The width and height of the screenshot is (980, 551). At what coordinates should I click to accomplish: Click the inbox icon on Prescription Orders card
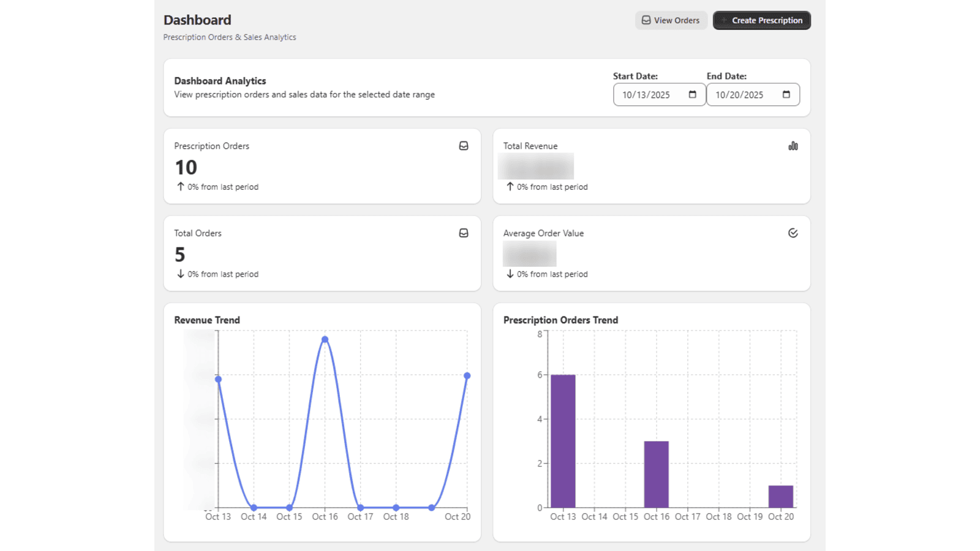pyautogui.click(x=464, y=146)
